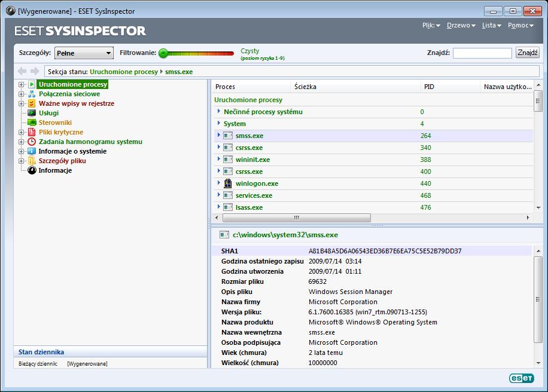Click the Opis pliku Windows Session Manager row
The width and height of the screenshot is (548, 392).
[x=372, y=292]
